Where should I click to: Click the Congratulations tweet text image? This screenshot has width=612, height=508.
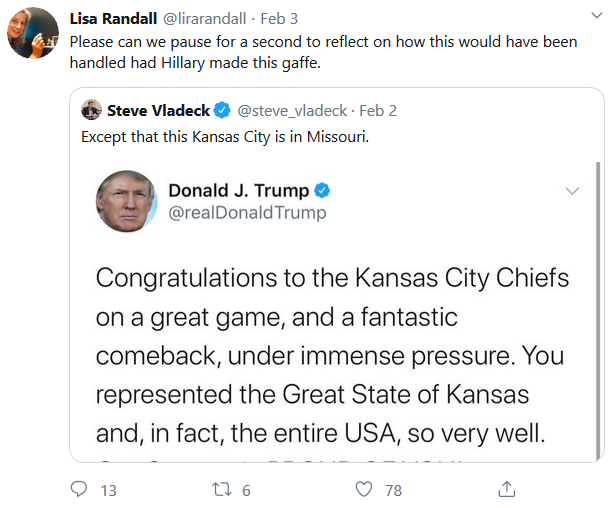(332, 355)
